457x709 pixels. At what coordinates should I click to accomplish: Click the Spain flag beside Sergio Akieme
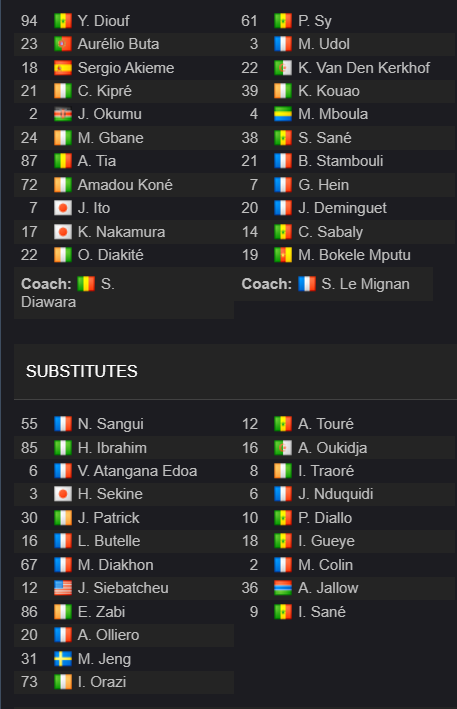click(63, 68)
